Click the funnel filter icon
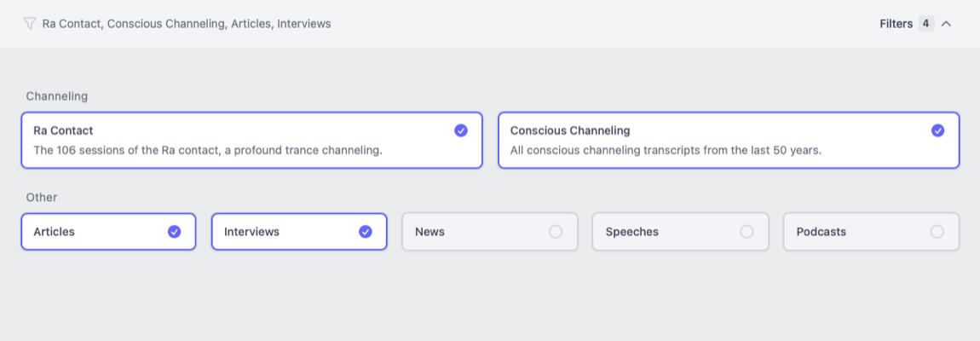The height and width of the screenshot is (341, 980). (x=30, y=24)
